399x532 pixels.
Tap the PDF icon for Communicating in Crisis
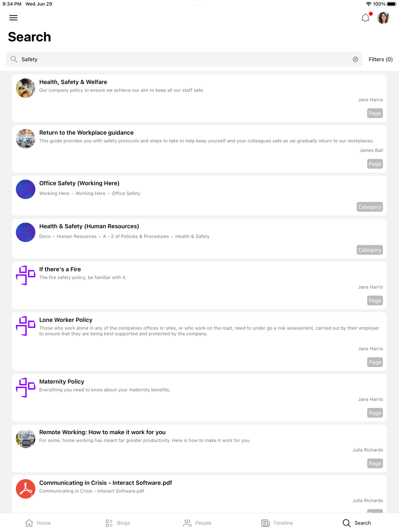point(26,489)
